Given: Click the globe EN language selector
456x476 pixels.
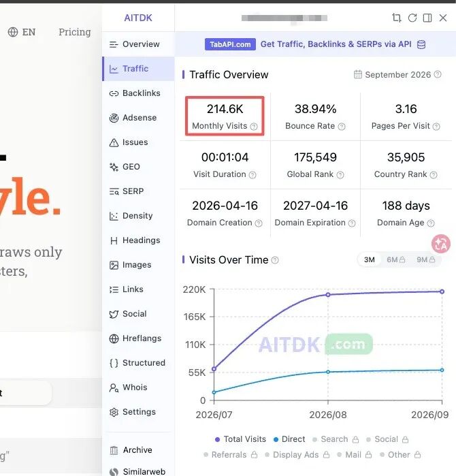Looking at the screenshot, I should coord(22,32).
